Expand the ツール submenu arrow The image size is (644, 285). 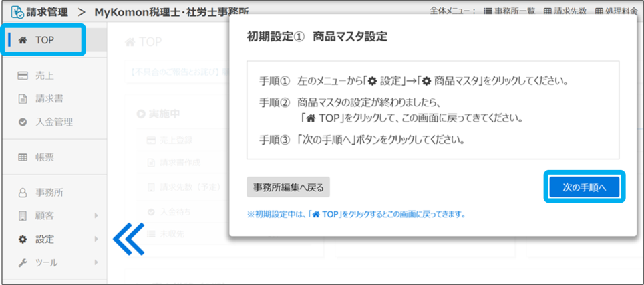[96, 262]
